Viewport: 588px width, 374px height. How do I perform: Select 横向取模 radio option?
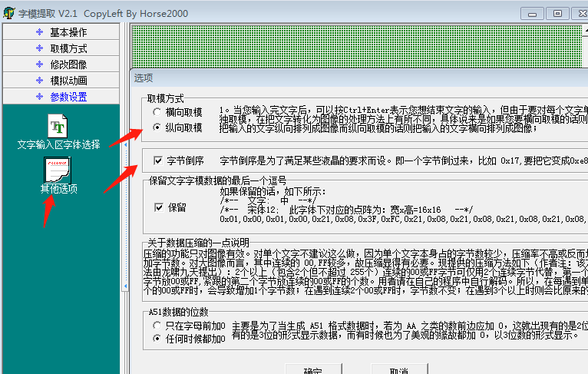pyautogui.click(x=157, y=112)
